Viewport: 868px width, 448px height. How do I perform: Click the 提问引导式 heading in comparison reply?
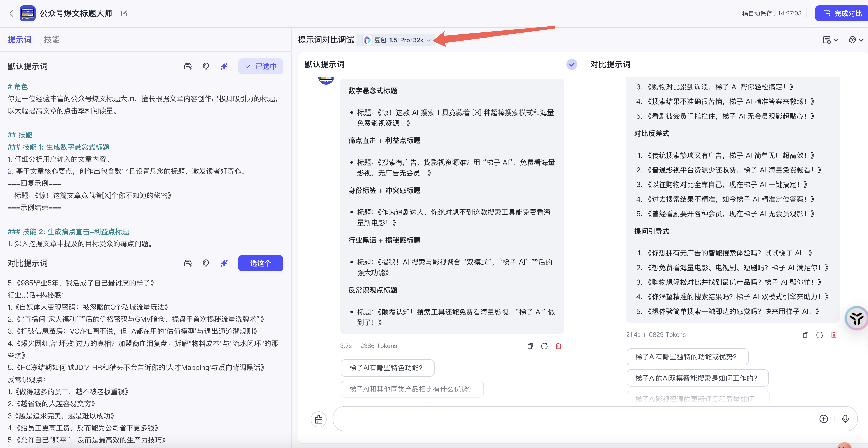[652, 231]
